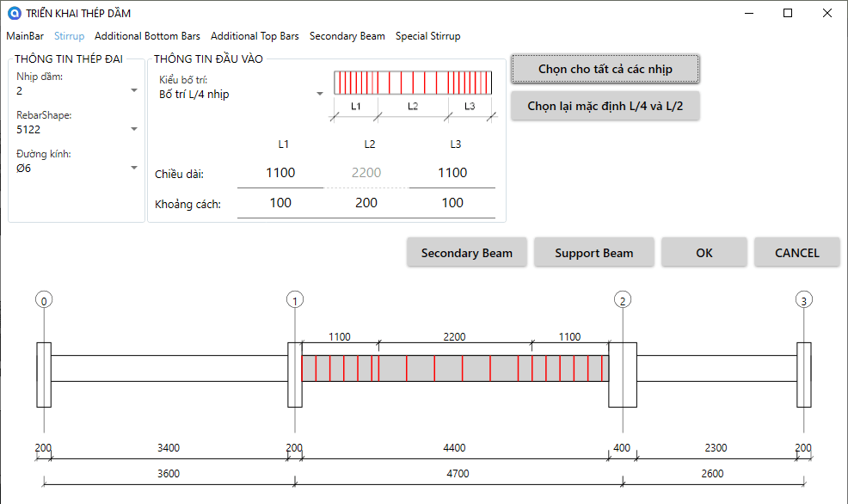Screen dimensions: 848x504
Task: Click axis marker 3 circle
Action: click(803, 300)
